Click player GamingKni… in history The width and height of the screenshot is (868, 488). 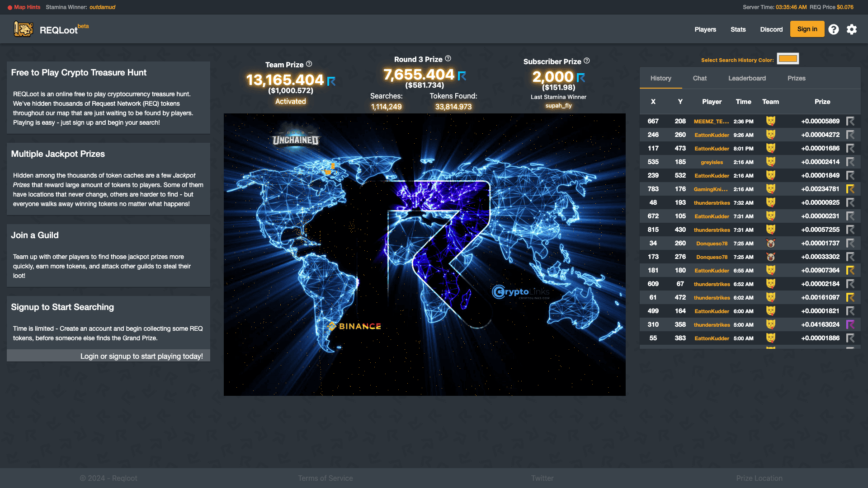[711, 189]
